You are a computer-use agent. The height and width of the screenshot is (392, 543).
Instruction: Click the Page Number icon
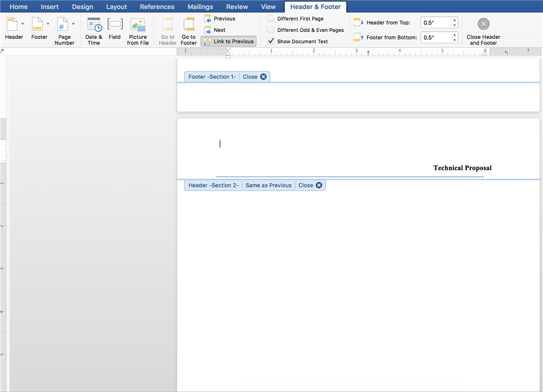pos(63,24)
